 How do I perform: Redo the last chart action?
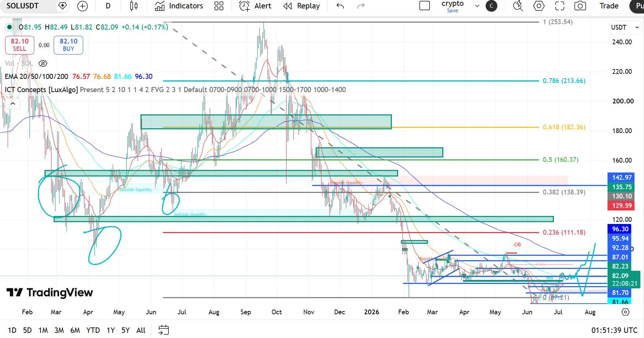coord(361,6)
